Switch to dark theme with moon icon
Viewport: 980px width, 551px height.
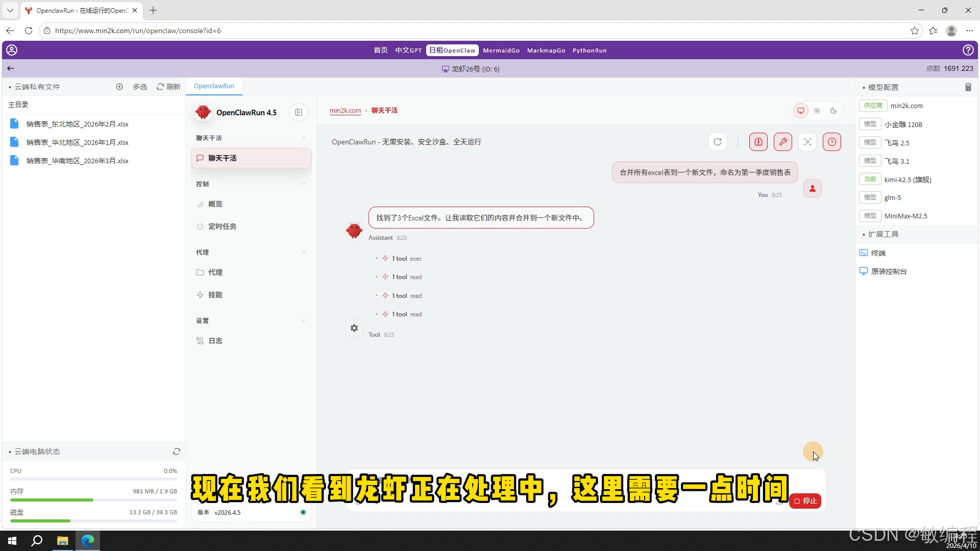click(x=834, y=110)
